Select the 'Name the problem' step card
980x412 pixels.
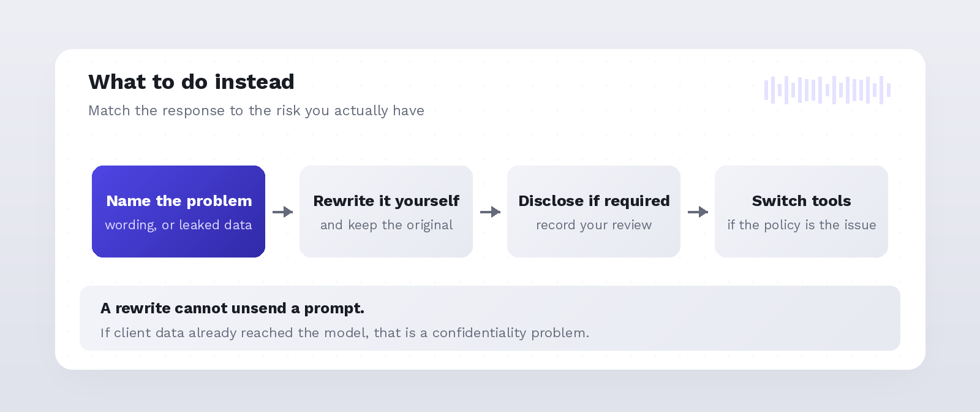click(178, 212)
